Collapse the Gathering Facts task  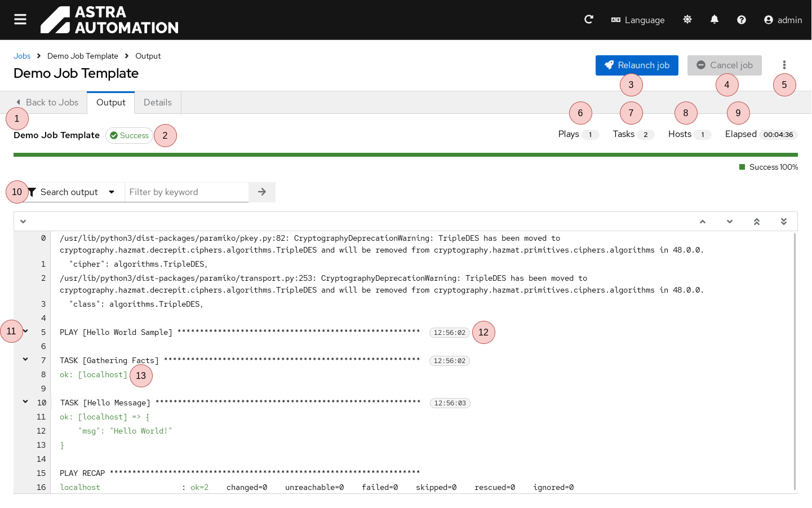pyautogui.click(x=25, y=360)
